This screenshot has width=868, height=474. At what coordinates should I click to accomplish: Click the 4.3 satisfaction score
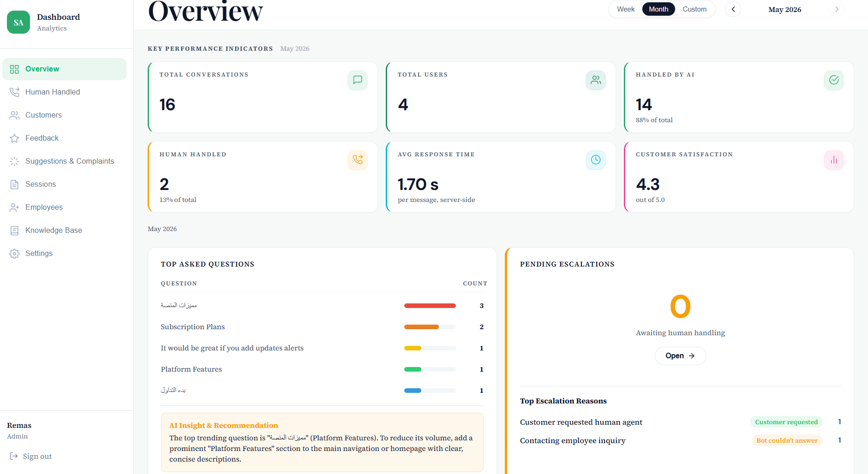click(x=648, y=184)
